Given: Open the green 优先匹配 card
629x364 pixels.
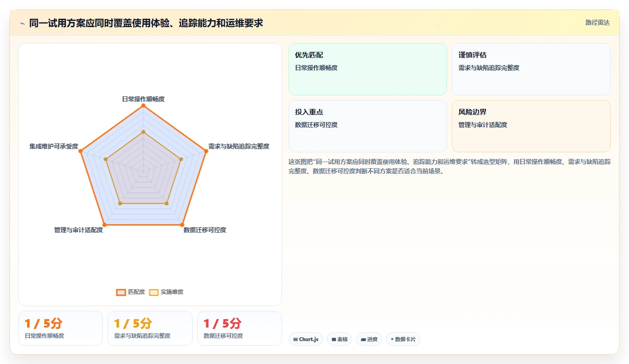Looking at the screenshot, I should [368, 69].
